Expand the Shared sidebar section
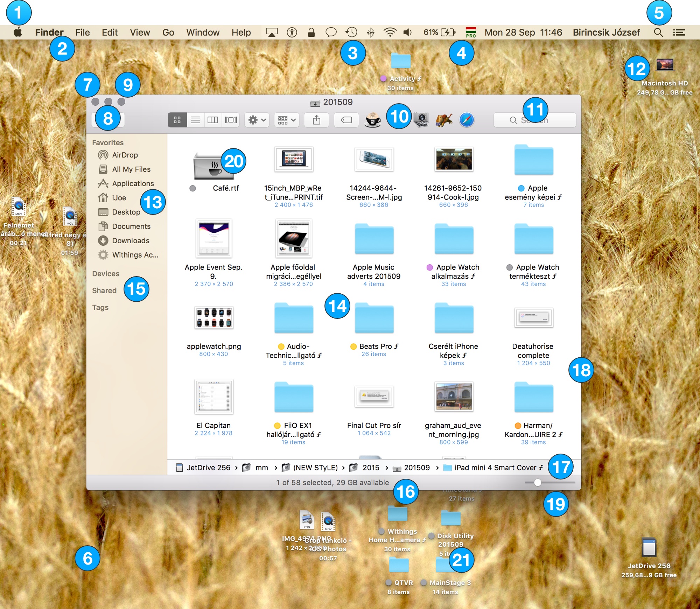Viewport: 700px width, 609px height. tap(104, 290)
